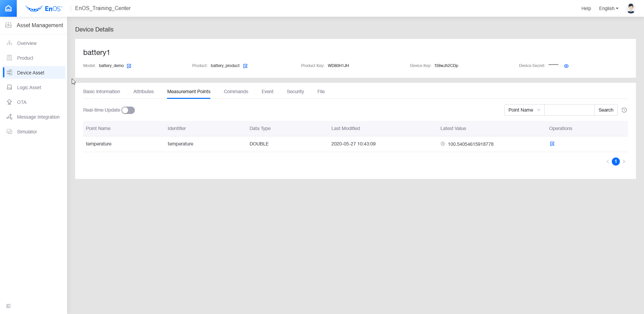Click the last modified 2020-05-27 10:43:09 cell
644x314 pixels.
point(354,144)
